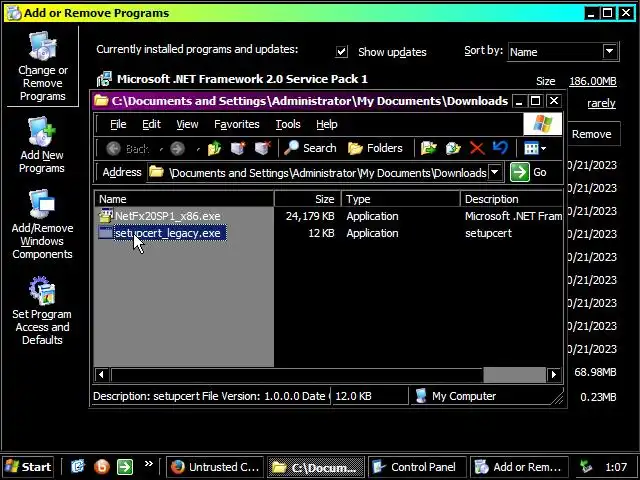Open the Sort by Name dropdown
Viewport: 640px width, 480px height.
pyautogui.click(x=609, y=52)
